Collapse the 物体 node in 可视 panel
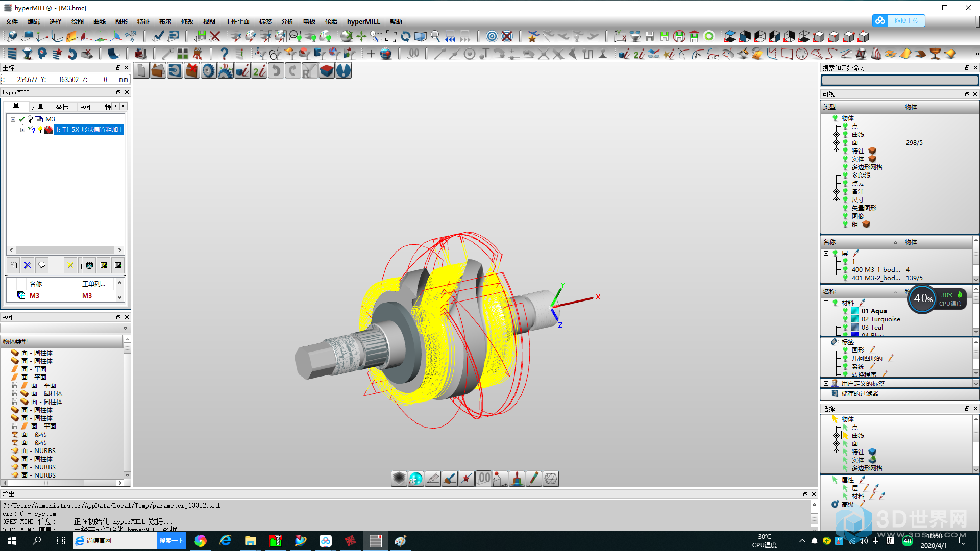980x551 pixels. 826,118
